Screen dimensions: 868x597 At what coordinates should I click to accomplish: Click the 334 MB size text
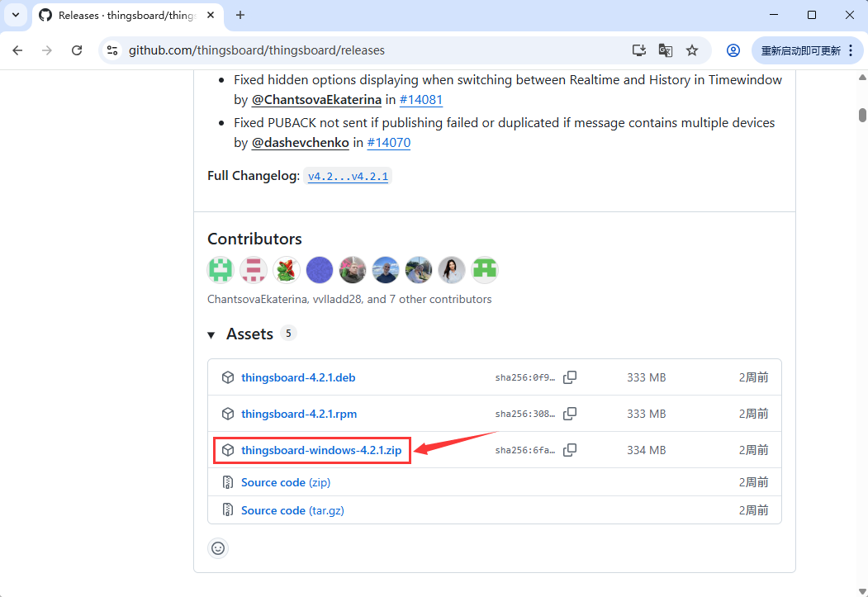(x=646, y=450)
